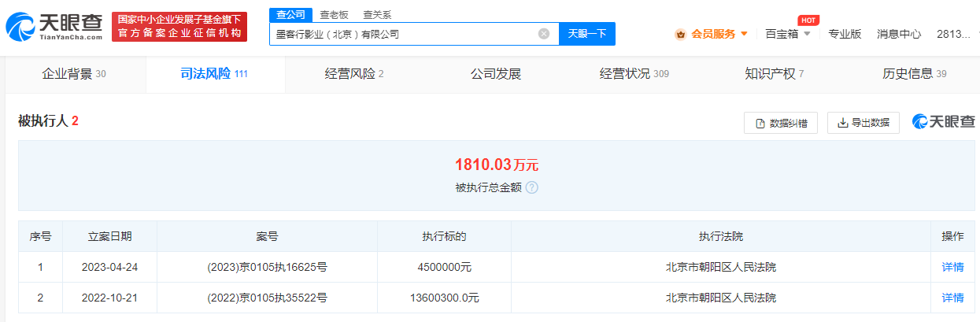Click the 数据纠错 button
This screenshot has height=322, width=980.
point(781,123)
